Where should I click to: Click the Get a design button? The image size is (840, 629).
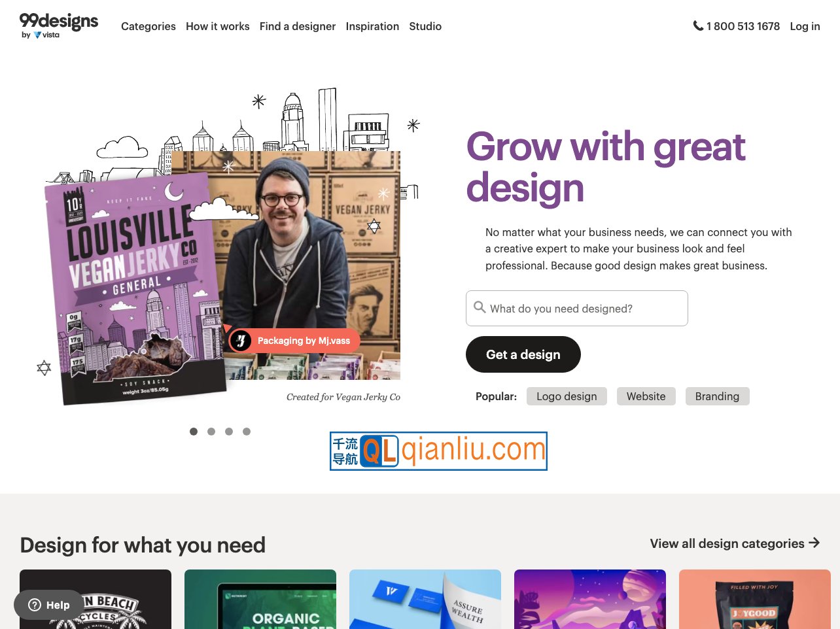pyautogui.click(x=523, y=354)
